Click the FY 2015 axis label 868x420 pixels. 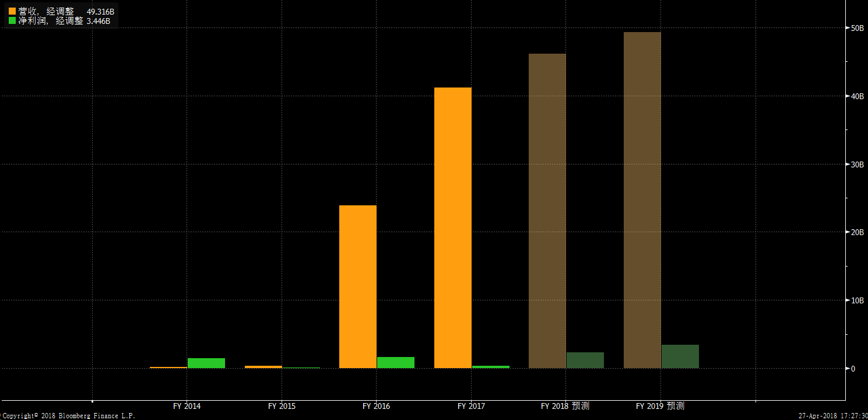click(282, 406)
